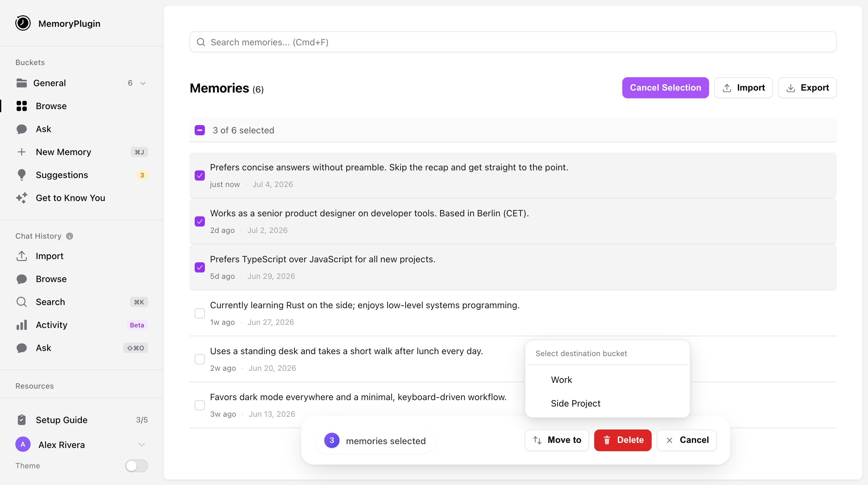Check the 'standing desk' memory checkbox
Viewport: 868px width, 485px height.
200,359
